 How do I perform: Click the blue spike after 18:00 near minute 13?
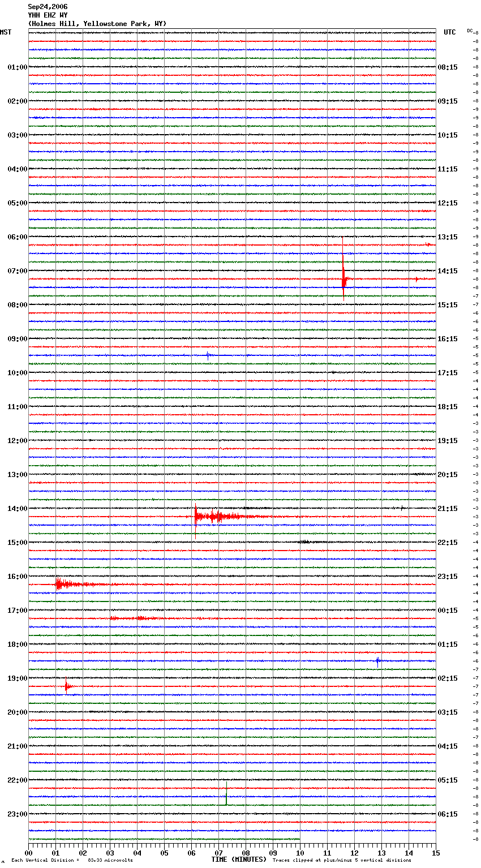tap(378, 661)
